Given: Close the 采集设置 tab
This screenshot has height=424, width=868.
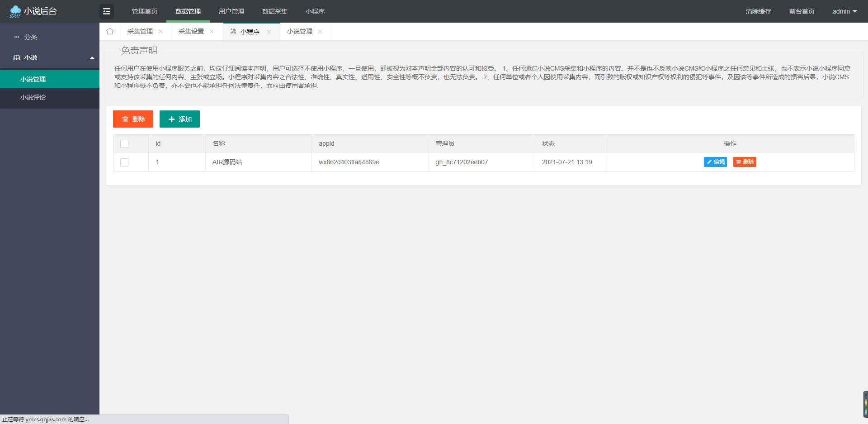Looking at the screenshot, I should 212,31.
